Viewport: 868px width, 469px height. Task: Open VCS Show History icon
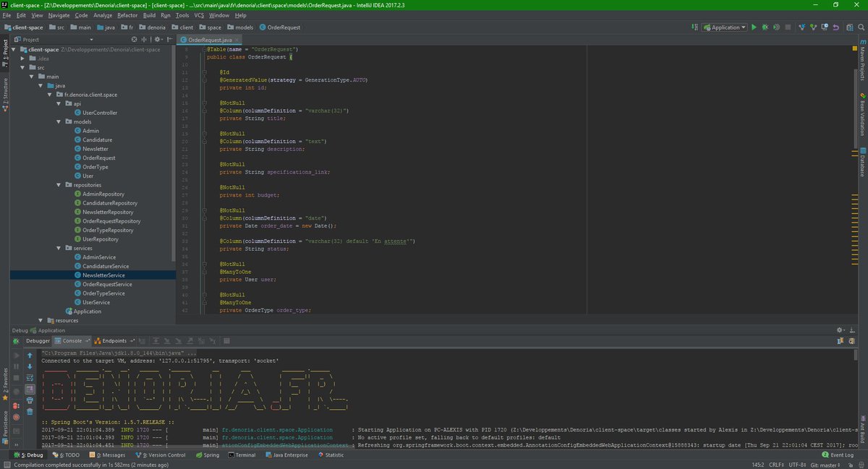coord(825,27)
